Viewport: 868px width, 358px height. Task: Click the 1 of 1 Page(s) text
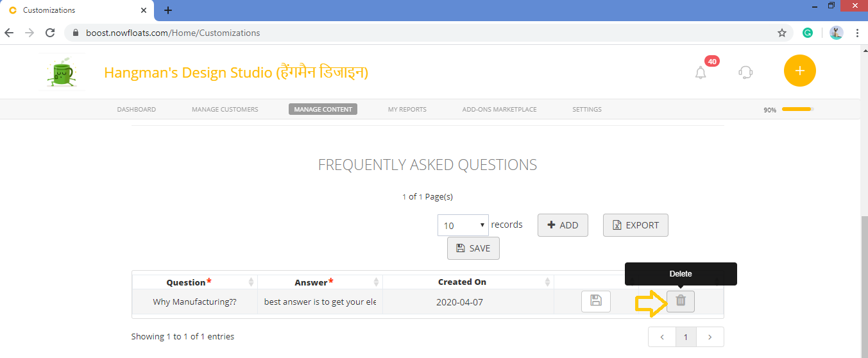pos(427,197)
